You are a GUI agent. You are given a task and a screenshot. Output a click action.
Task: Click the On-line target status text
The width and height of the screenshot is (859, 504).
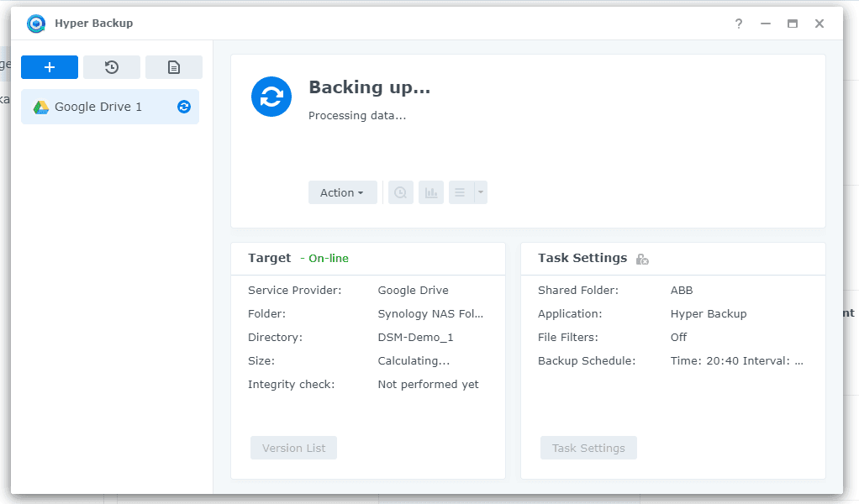click(328, 259)
